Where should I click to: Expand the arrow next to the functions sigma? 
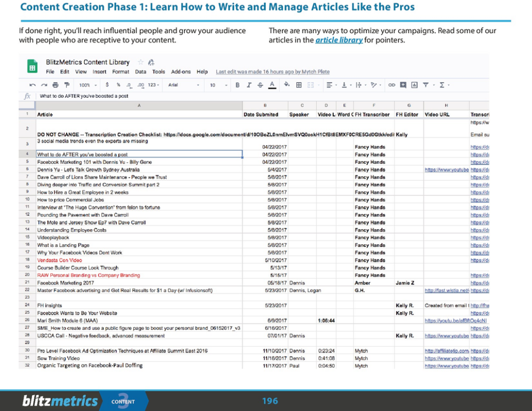(x=448, y=85)
